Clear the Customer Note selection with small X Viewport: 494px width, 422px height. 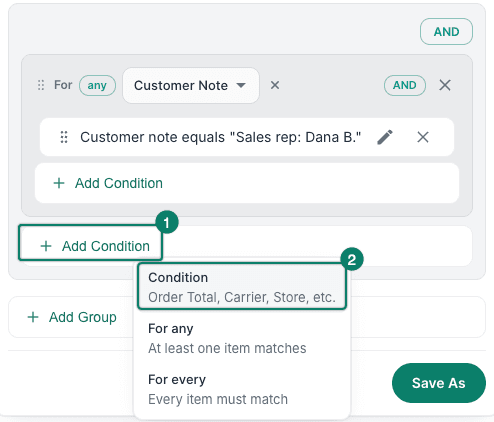275,85
